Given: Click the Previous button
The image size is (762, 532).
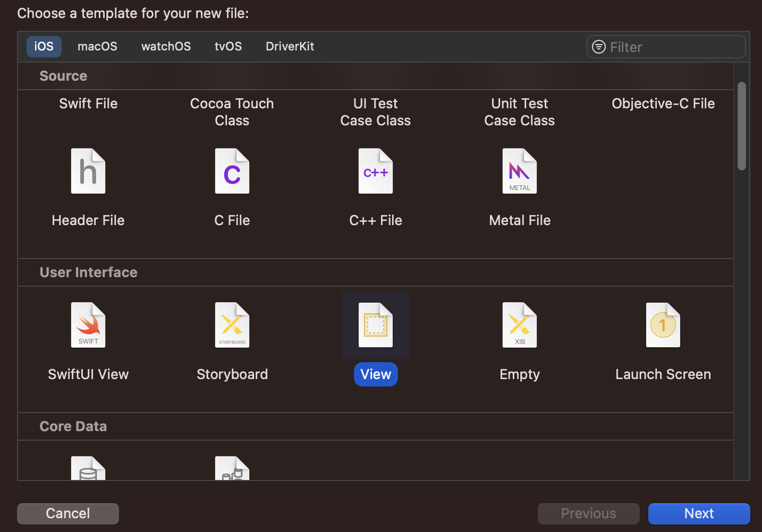Looking at the screenshot, I should (588, 513).
